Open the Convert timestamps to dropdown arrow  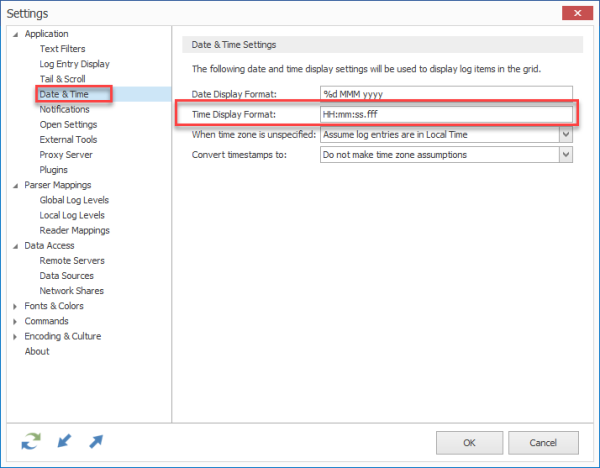coord(566,155)
